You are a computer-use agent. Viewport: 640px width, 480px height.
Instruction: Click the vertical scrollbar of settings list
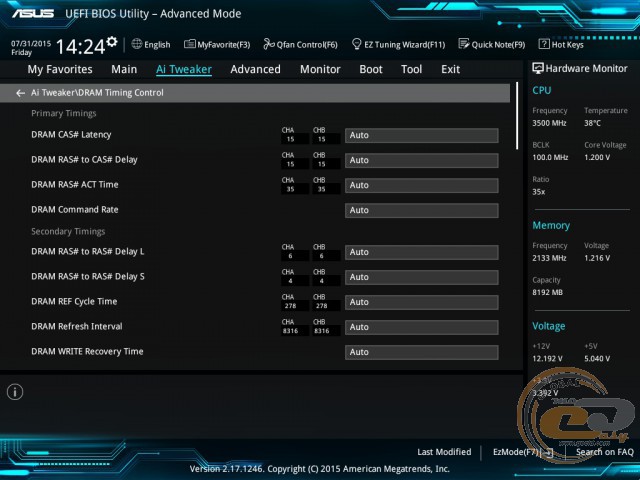[x=517, y=116]
